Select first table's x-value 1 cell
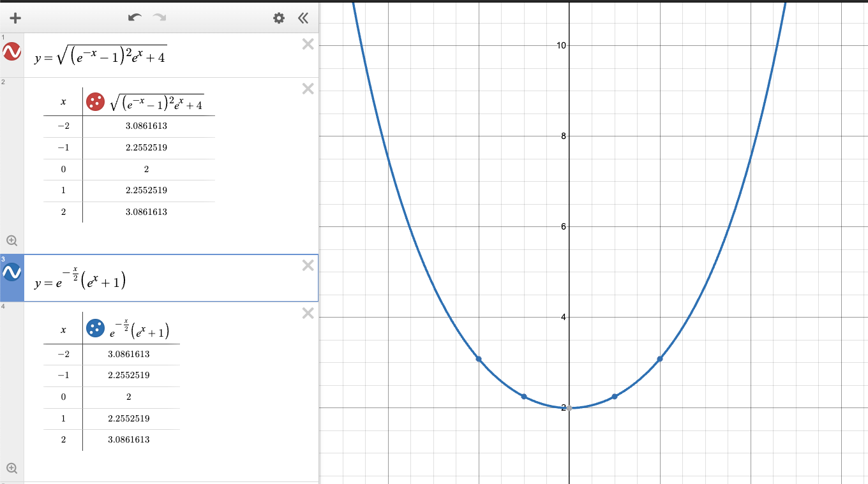Screen dimensions: 868x484 [x=63, y=190]
